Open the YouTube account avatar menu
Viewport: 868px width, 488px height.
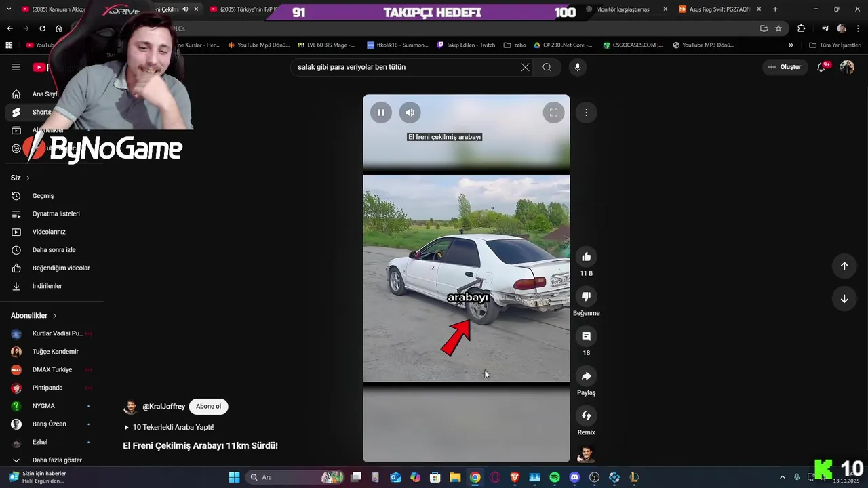point(847,67)
